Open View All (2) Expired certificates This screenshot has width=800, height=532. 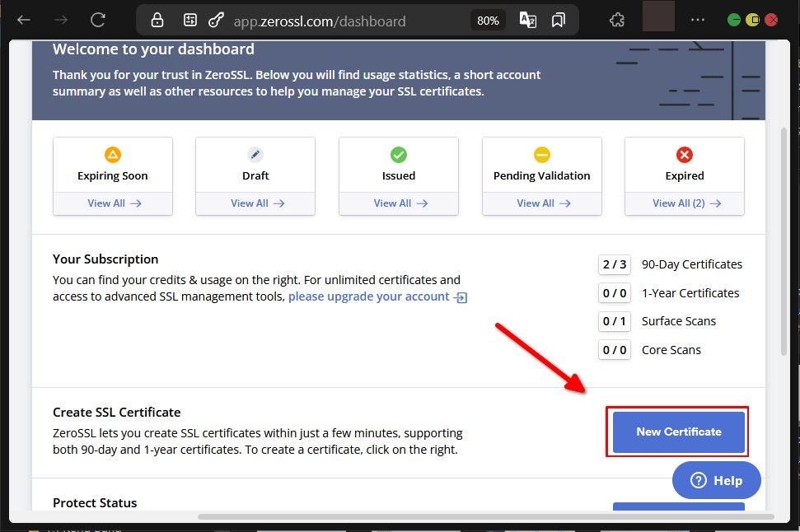pyautogui.click(x=687, y=203)
